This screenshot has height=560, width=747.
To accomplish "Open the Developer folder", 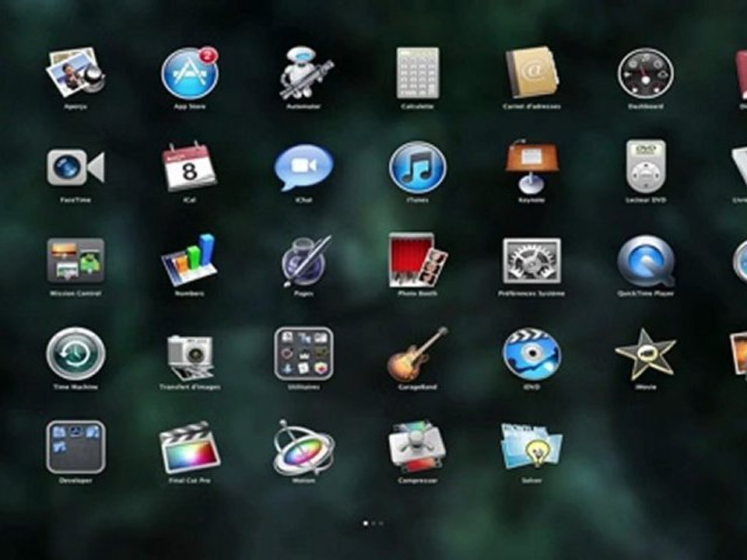I will [x=75, y=447].
